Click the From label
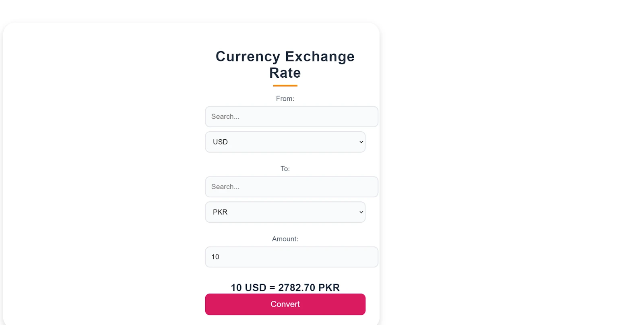Viewport: 644px width, 325px height. [x=285, y=98]
